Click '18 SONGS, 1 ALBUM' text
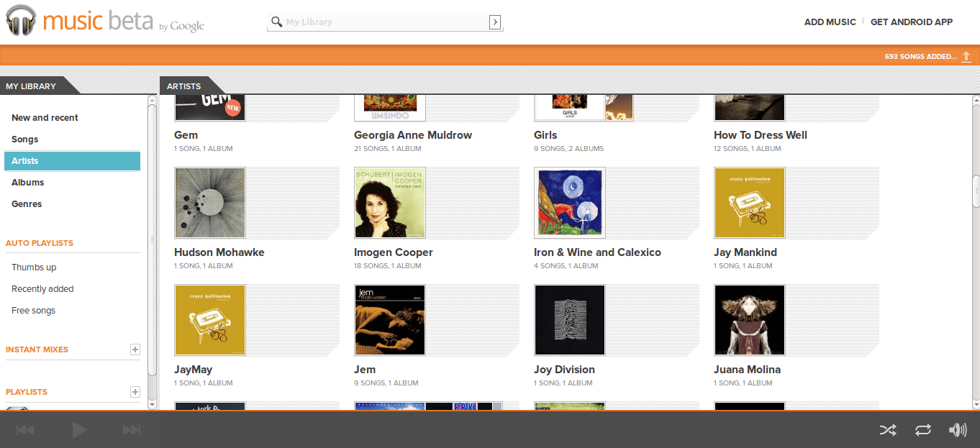Image resolution: width=980 pixels, height=448 pixels. [x=388, y=266]
